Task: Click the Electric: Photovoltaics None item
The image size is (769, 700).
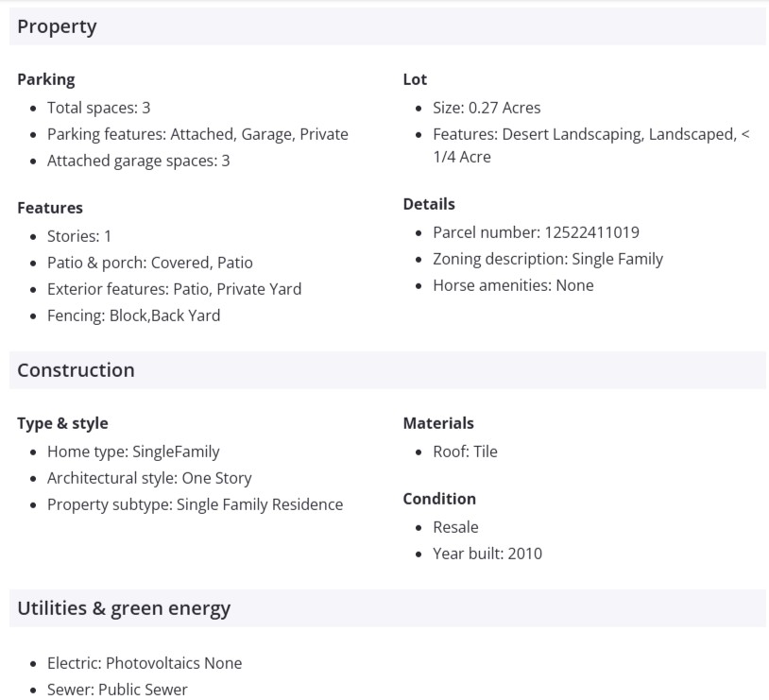Action: coord(145,663)
